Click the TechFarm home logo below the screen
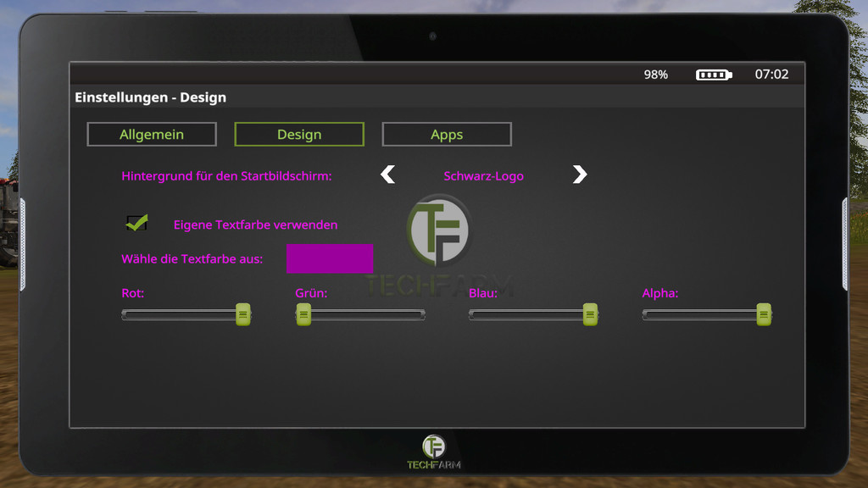Viewport: 868px width, 488px height. click(x=433, y=451)
